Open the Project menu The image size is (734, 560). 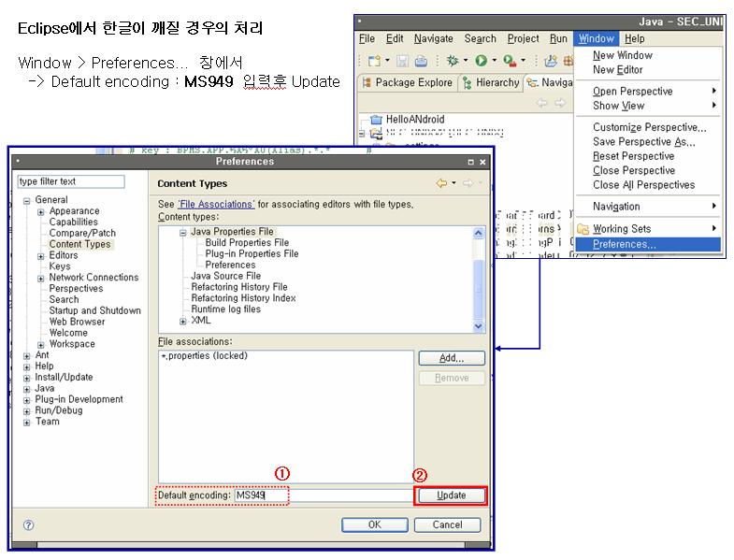[x=523, y=39]
